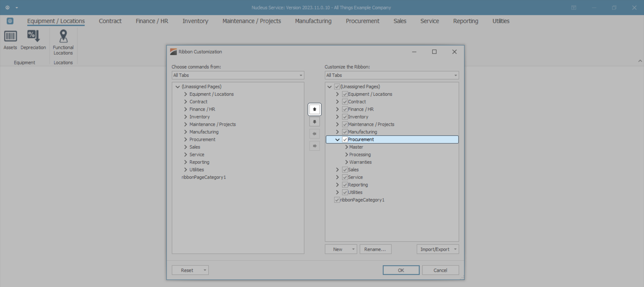This screenshot has width=644, height=287.
Task: Open the 'Choose commands from' dropdown
Action: (238, 75)
